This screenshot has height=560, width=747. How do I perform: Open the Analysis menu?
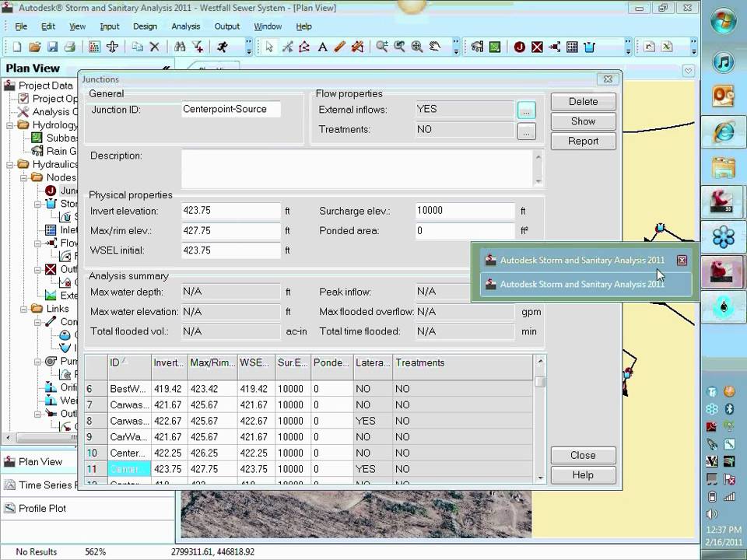point(186,26)
